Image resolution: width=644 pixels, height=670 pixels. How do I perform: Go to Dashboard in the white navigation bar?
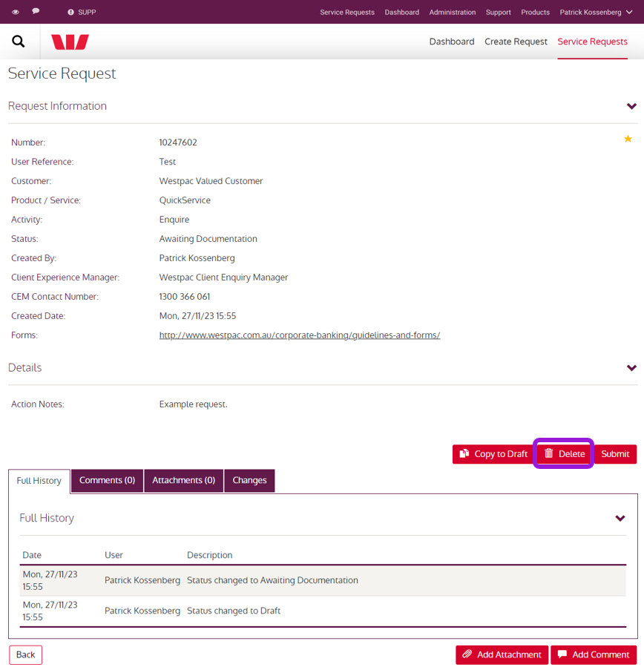[x=452, y=42]
